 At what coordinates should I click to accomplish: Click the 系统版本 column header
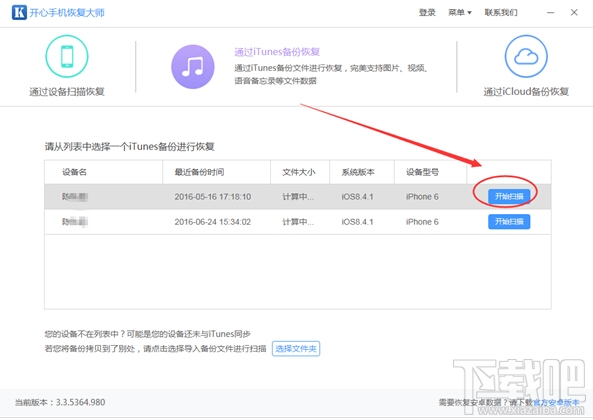[358, 172]
